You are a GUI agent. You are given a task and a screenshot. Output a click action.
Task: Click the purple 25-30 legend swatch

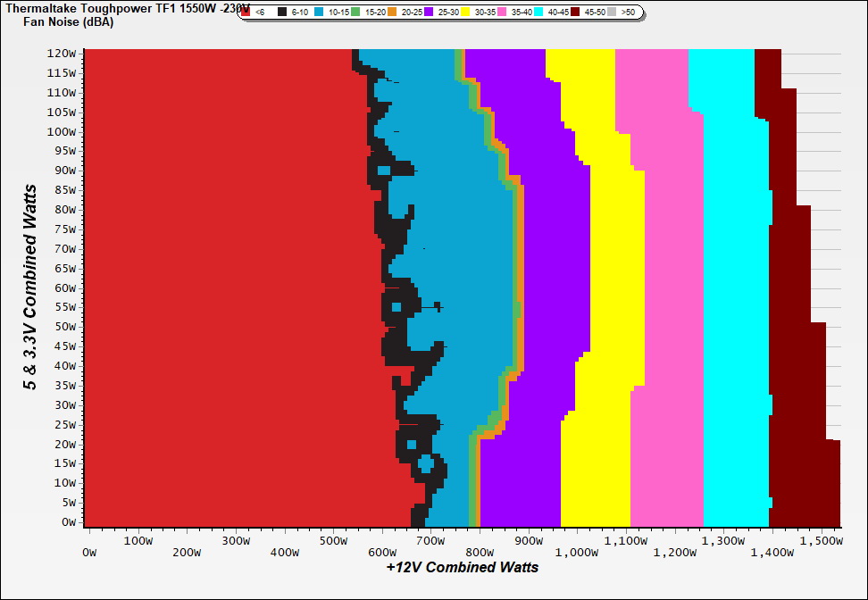[x=430, y=12]
